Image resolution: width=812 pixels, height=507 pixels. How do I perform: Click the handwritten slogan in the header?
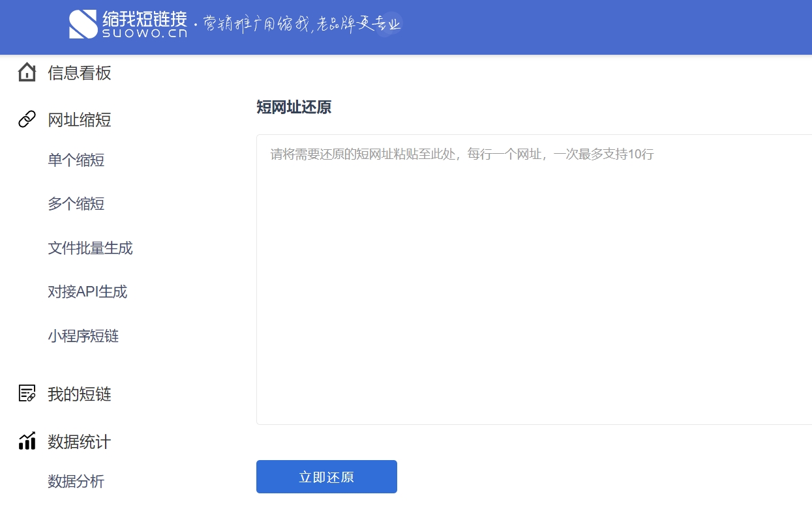tap(301, 25)
